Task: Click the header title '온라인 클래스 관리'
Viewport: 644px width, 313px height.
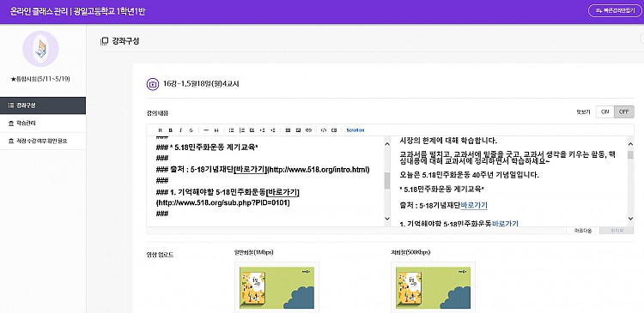Action: 38,11
